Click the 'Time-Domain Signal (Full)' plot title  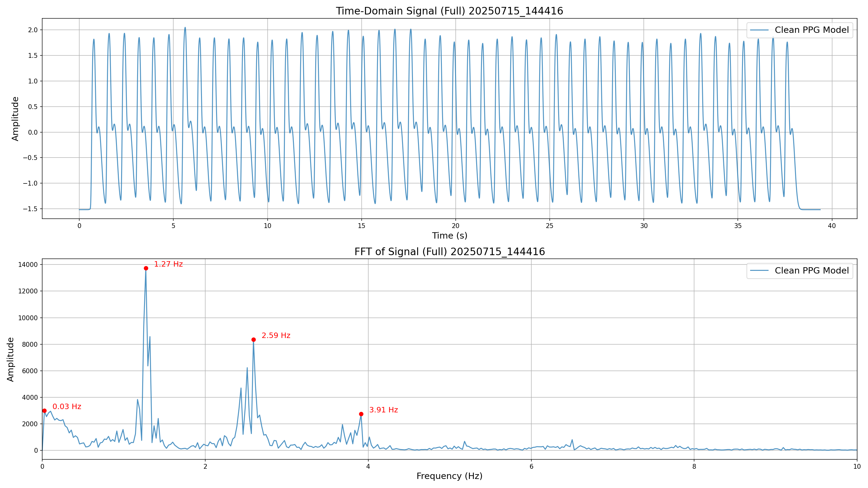[x=449, y=11]
